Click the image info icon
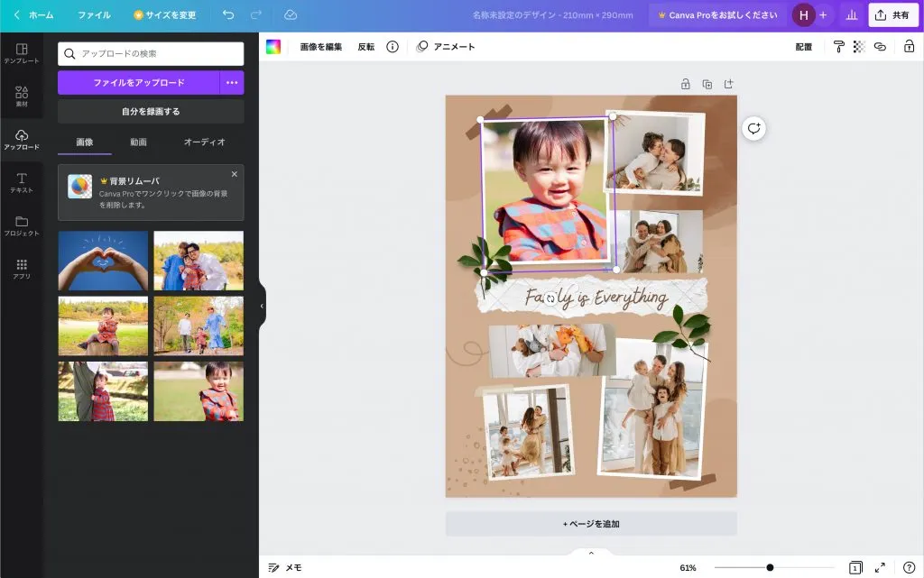924x578 pixels. click(x=393, y=47)
